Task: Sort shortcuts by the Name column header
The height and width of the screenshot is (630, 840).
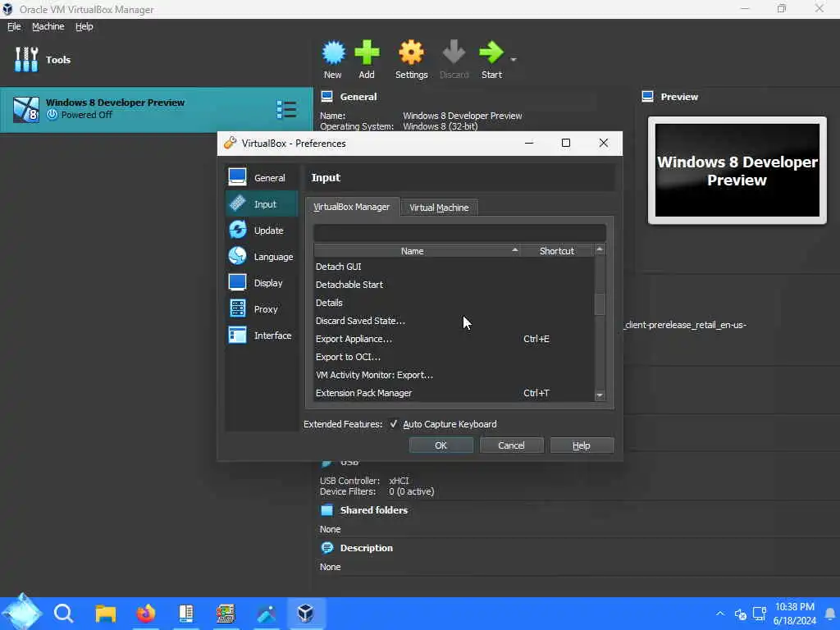Action: coord(416,251)
